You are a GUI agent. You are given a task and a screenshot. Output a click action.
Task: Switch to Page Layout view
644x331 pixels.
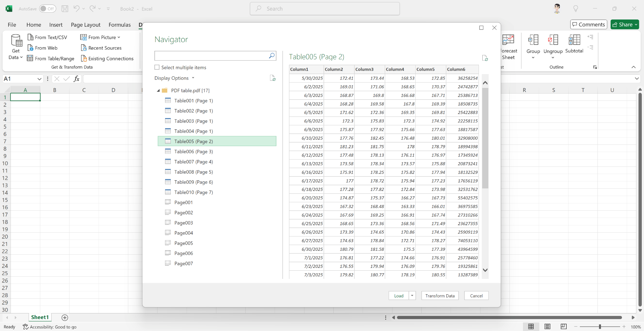click(x=547, y=327)
